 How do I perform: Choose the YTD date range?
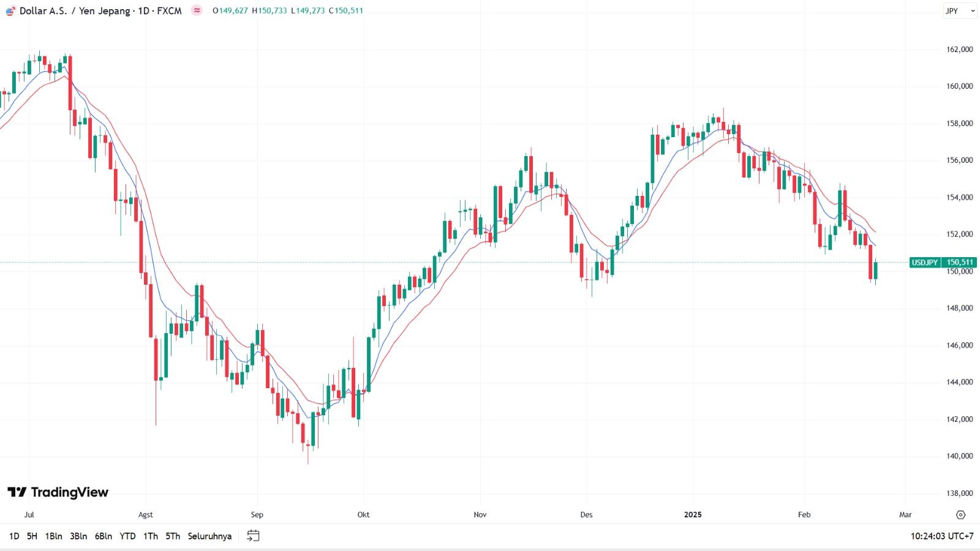click(127, 536)
